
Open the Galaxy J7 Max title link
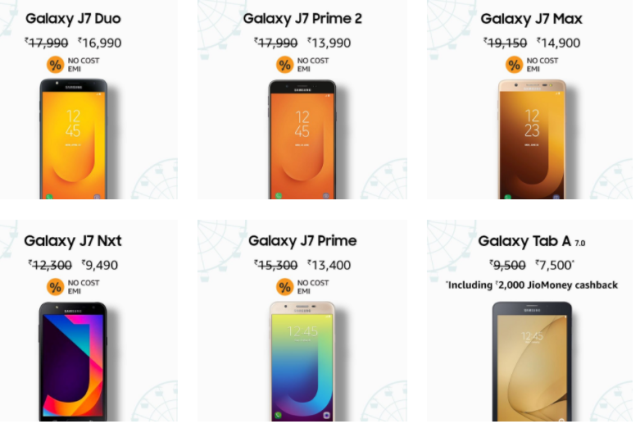pyautogui.click(x=531, y=19)
